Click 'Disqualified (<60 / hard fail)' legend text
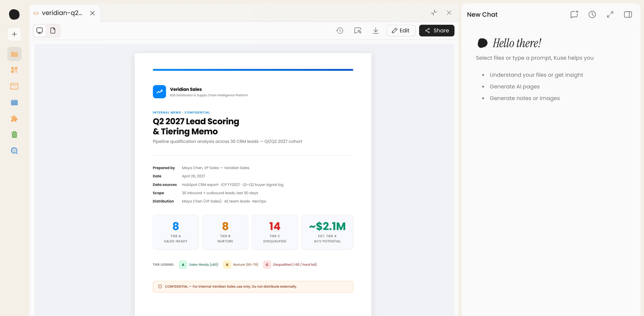Viewport: 644px width, 316px height. pos(295,264)
